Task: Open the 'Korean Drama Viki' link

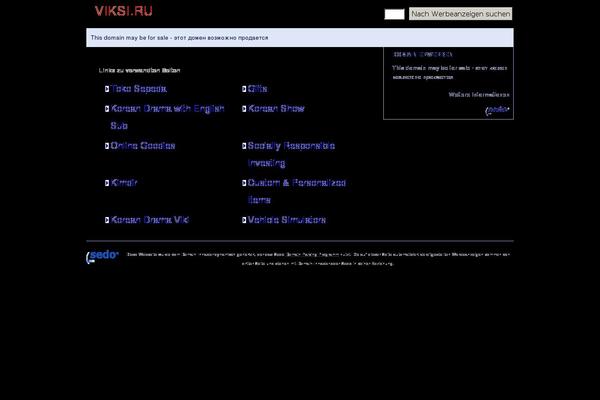Action: click(x=150, y=220)
